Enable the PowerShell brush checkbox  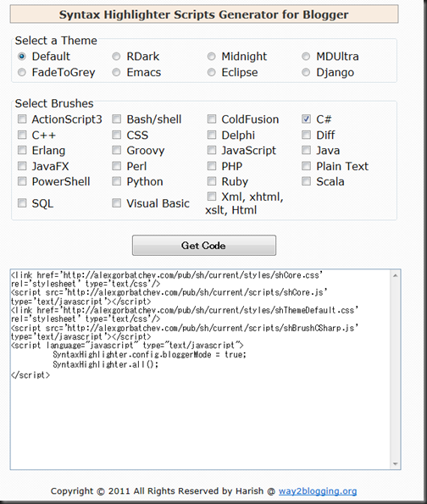[22, 181]
